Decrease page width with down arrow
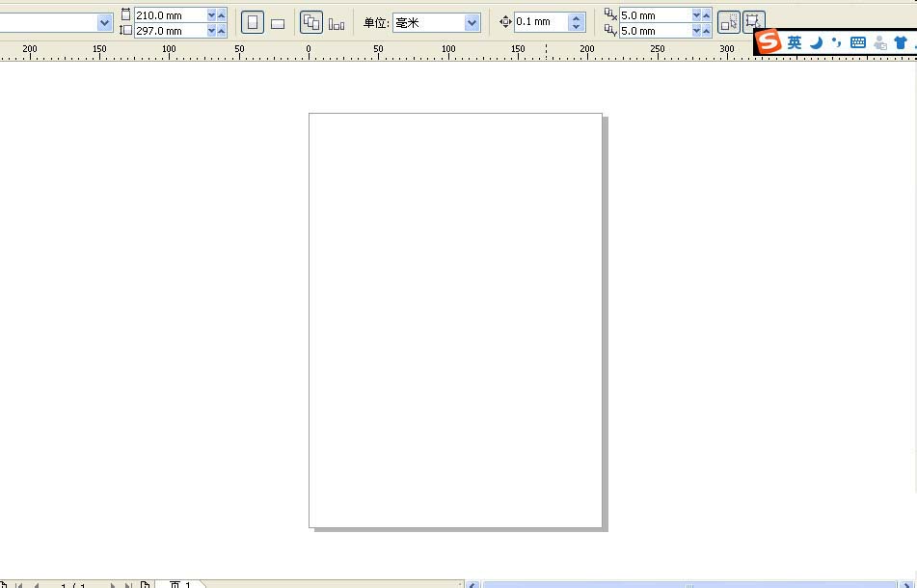Viewport: 917px width, 588px height. [x=212, y=15]
